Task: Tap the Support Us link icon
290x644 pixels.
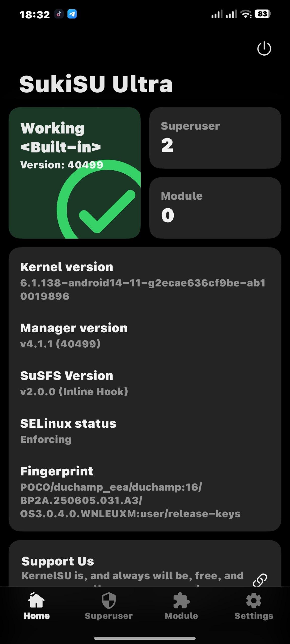Action: [x=260, y=580]
